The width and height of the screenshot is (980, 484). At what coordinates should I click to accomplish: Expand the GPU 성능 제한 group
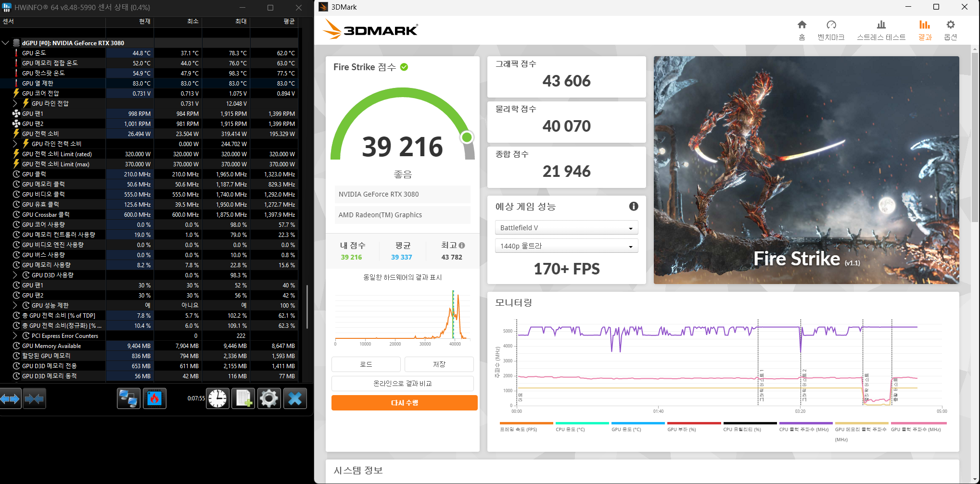15,305
